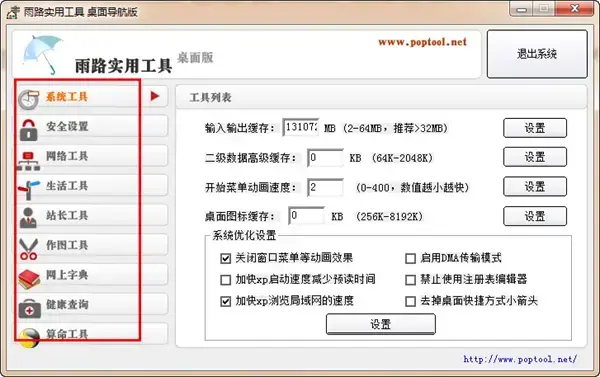Enable 加快xp启动速度减少预读时间
This screenshot has width=600, height=377.
[x=225, y=280]
